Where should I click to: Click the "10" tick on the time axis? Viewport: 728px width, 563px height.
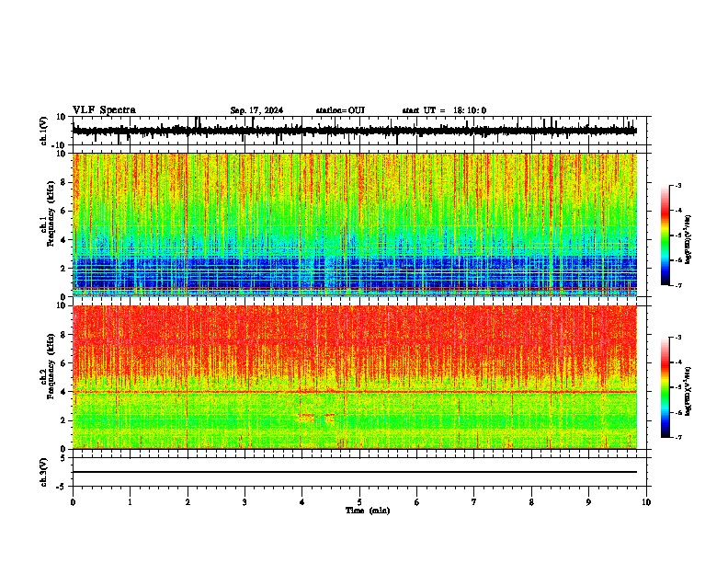(x=646, y=502)
